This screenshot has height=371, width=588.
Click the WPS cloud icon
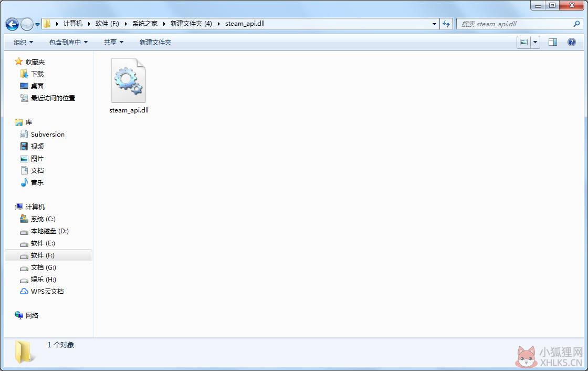(24, 292)
